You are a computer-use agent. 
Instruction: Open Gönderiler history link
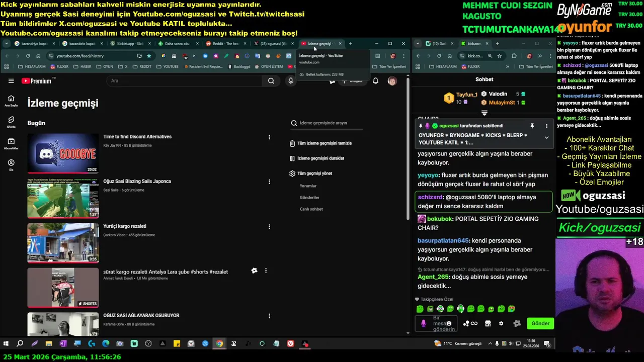click(309, 198)
